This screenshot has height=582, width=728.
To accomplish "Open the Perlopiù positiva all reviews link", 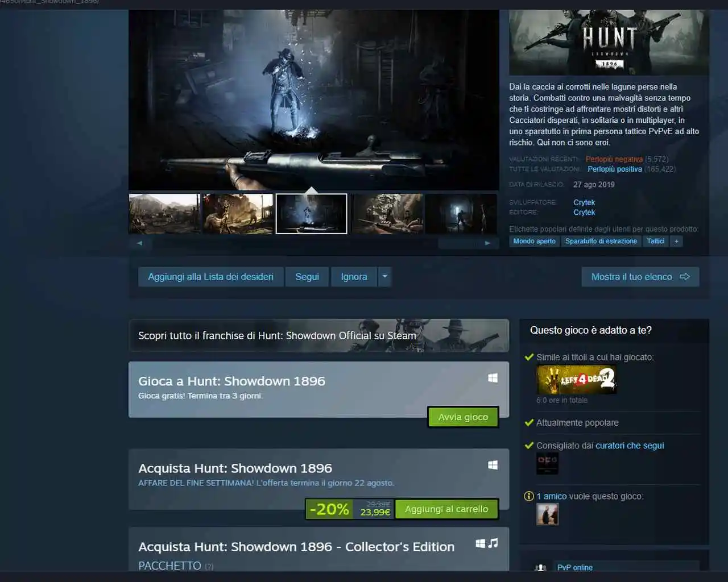I will click(615, 169).
